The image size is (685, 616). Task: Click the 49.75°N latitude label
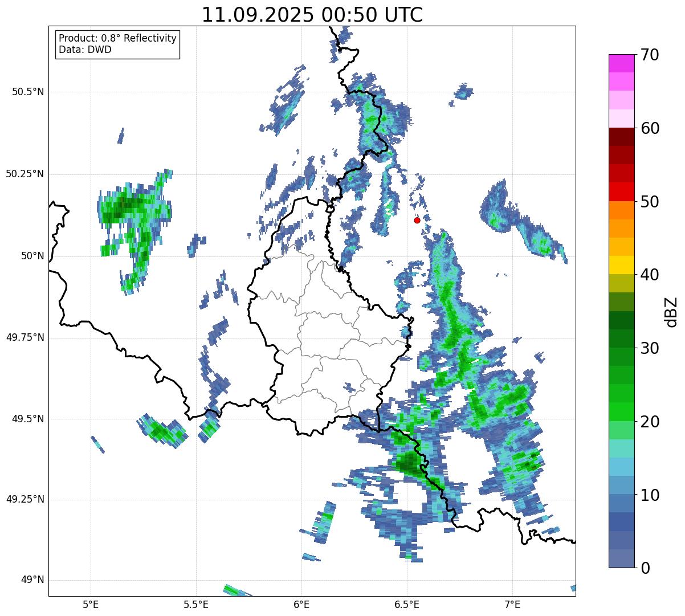[25, 337]
